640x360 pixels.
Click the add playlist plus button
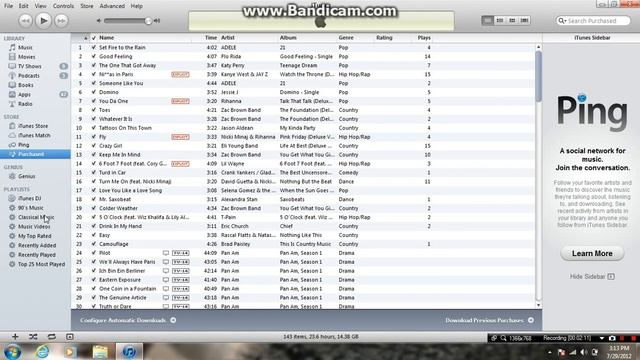[x=15, y=337]
